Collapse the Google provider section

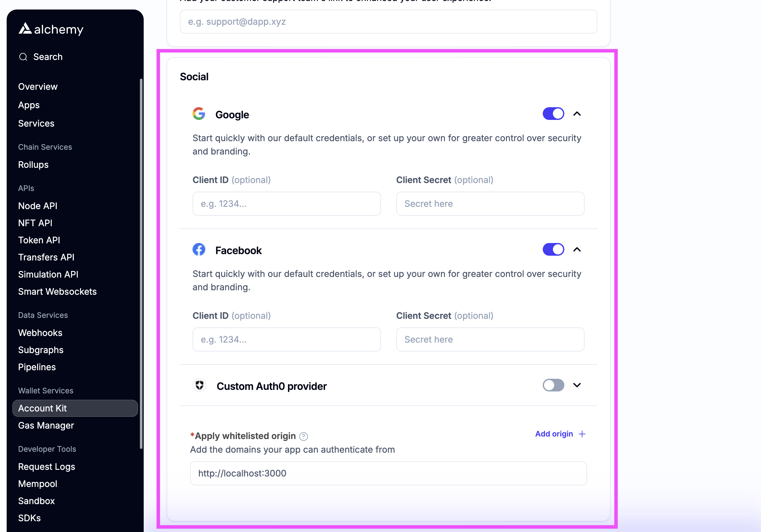pyautogui.click(x=577, y=114)
